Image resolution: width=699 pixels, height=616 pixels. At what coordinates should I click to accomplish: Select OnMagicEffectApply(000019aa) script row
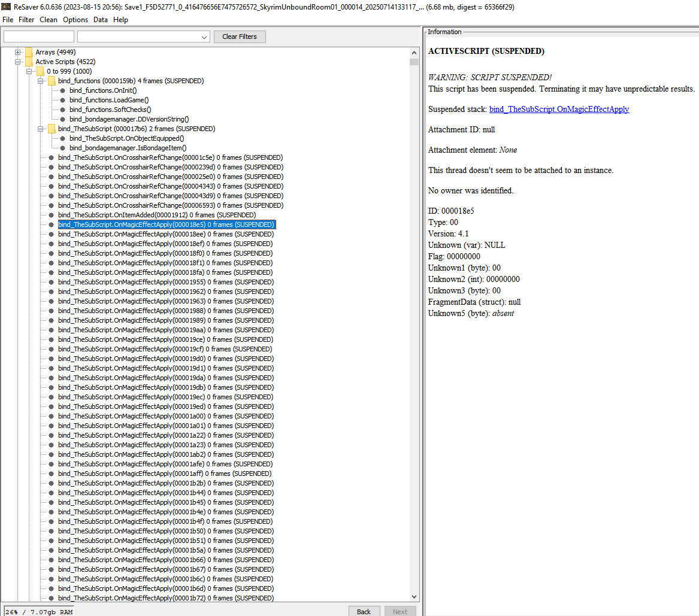point(166,330)
